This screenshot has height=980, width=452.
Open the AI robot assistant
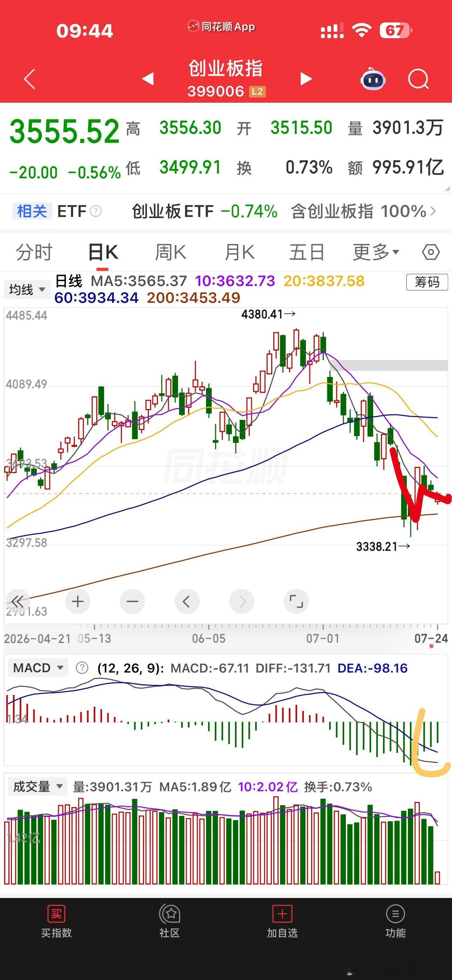pyautogui.click(x=373, y=79)
